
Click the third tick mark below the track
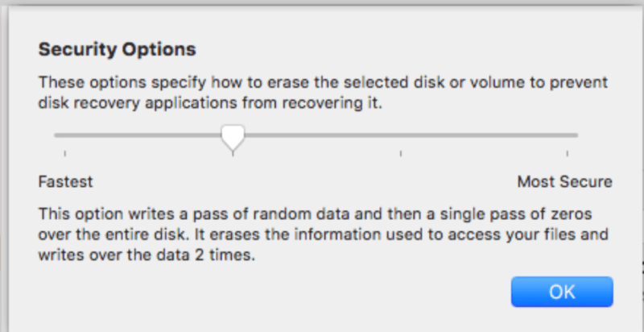coord(400,154)
